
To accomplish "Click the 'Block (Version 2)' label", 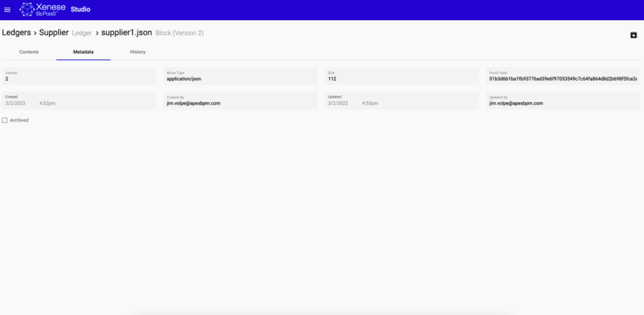I will point(179,33).
